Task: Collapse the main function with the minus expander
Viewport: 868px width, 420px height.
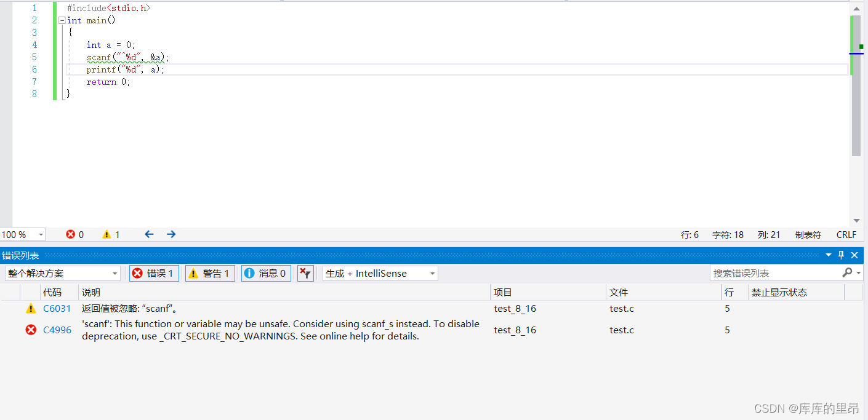Action: (x=62, y=20)
